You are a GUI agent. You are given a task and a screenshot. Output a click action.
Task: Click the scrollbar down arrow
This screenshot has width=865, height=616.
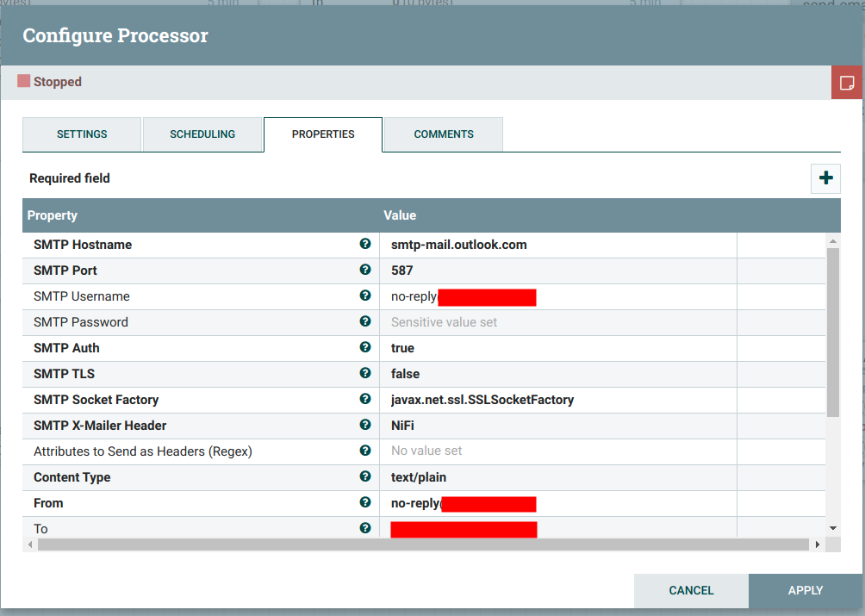(832, 526)
